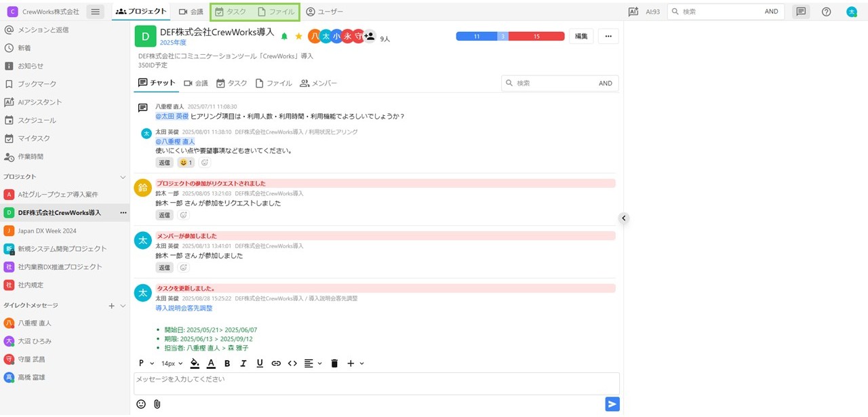Viewport: 868px width, 417px height.
Task: Collapse the ダイレクトメッセージ section chevron
Action: [123, 306]
